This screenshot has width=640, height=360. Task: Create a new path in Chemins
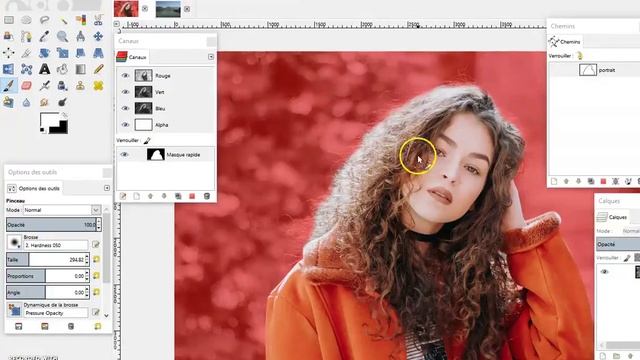tap(554, 181)
